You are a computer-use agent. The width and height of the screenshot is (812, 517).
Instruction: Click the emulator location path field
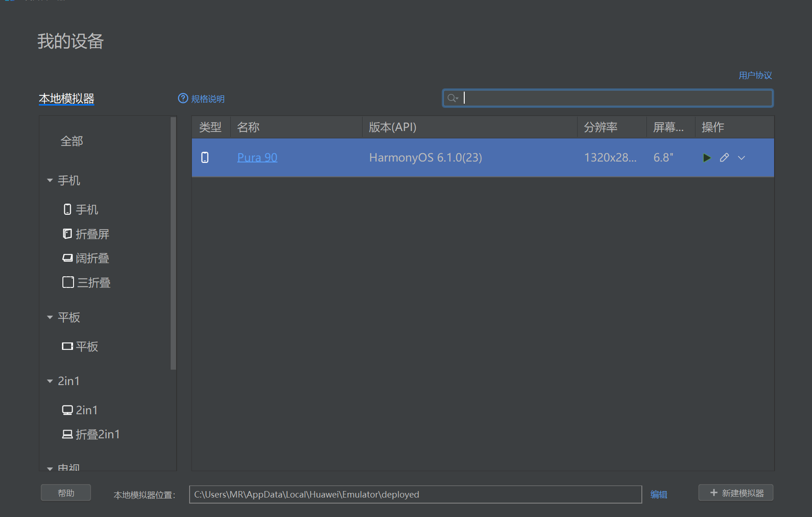(415, 494)
